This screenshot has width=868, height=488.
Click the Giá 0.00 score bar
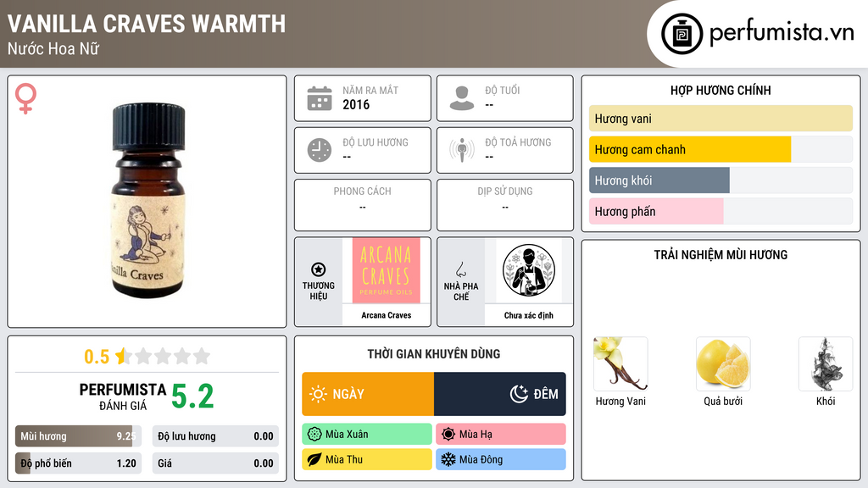(215, 463)
